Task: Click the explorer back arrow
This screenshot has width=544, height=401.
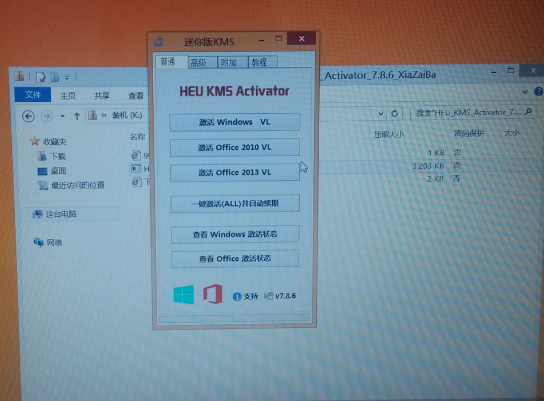Action: pyautogui.click(x=28, y=116)
